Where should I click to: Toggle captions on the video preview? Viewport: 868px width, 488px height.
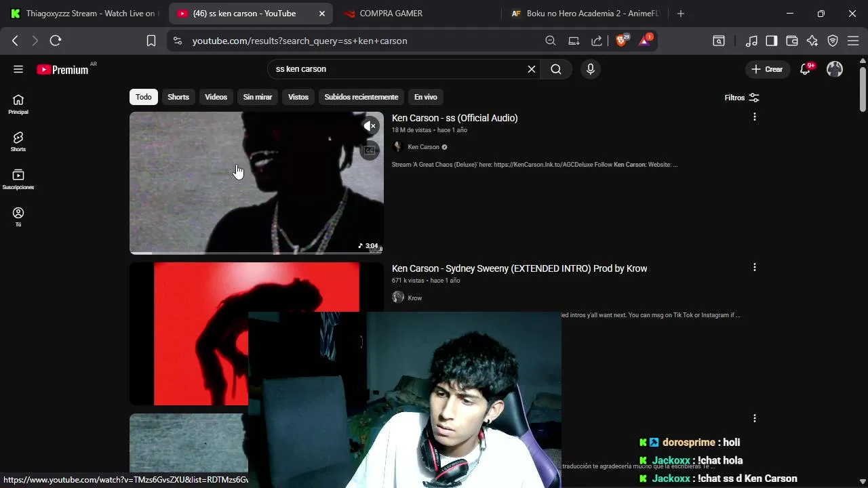(370, 150)
